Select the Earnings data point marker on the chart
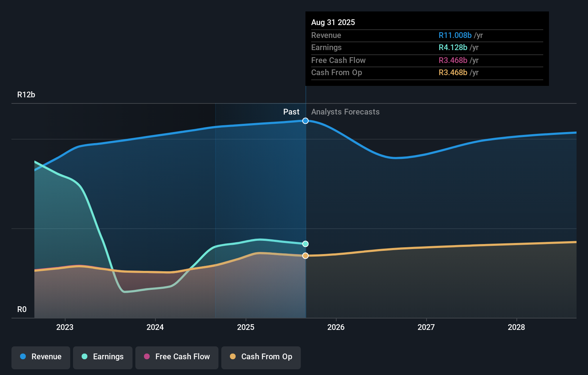Screen dimensions: 588x375 click(305, 243)
